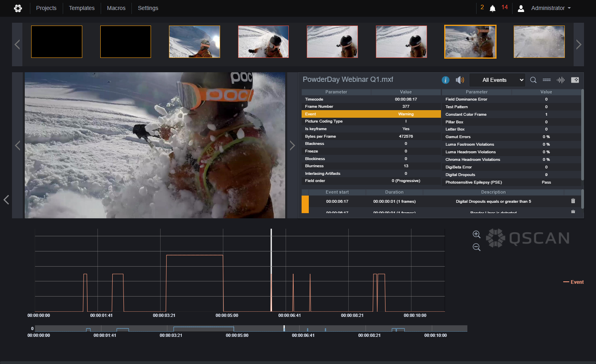This screenshot has height=364, width=596.
Task: Advance thumbnail strip with right chevron
Action: point(579,44)
